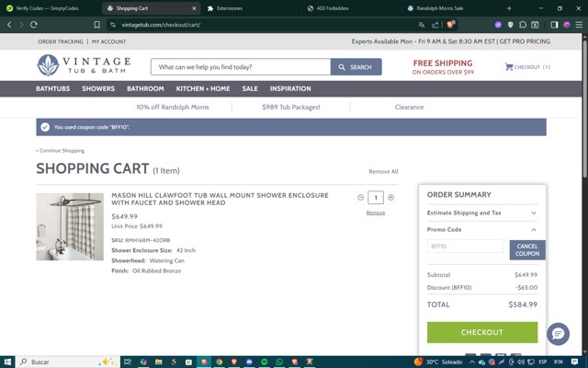Click the green CHECKOUT button

tap(482, 332)
